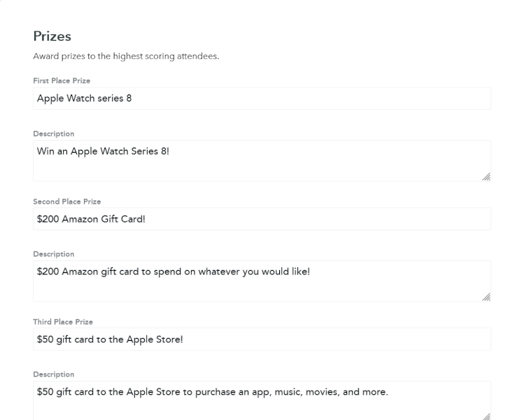Image resolution: width=515 pixels, height=420 pixels.
Task: Click Description label below First Place Prize
Action: click(54, 134)
